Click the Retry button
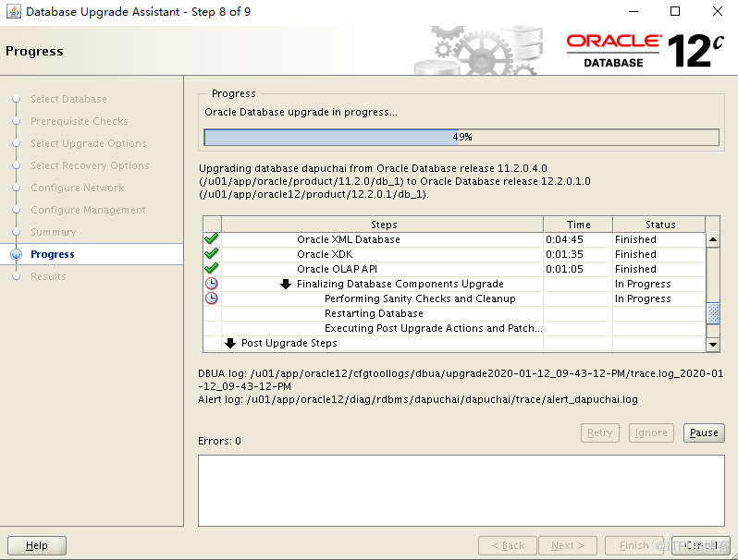Image resolution: width=738 pixels, height=560 pixels. pos(599,432)
